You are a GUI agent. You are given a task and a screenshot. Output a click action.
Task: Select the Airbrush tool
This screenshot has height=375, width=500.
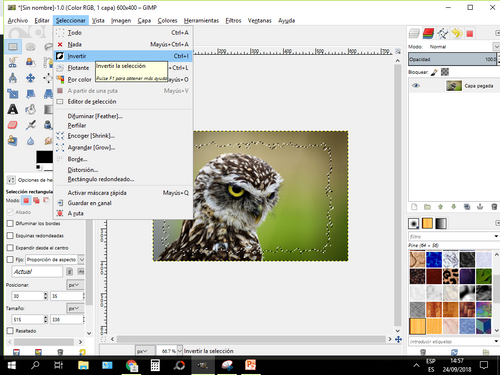(31, 125)
